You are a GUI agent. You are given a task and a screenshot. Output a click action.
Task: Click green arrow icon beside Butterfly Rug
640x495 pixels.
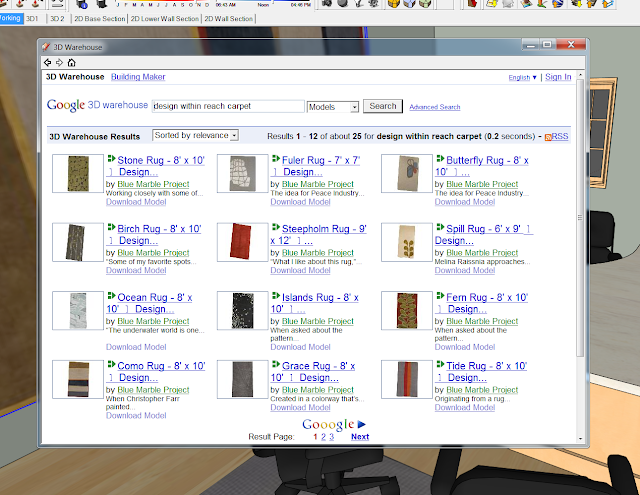(440, 159)
